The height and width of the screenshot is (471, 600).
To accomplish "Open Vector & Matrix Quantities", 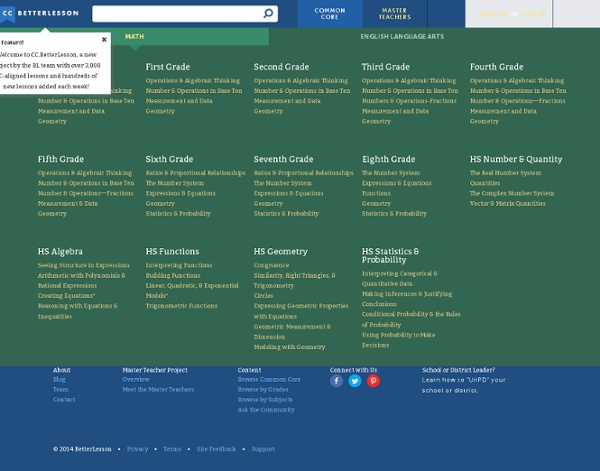I will click(507, 204).
